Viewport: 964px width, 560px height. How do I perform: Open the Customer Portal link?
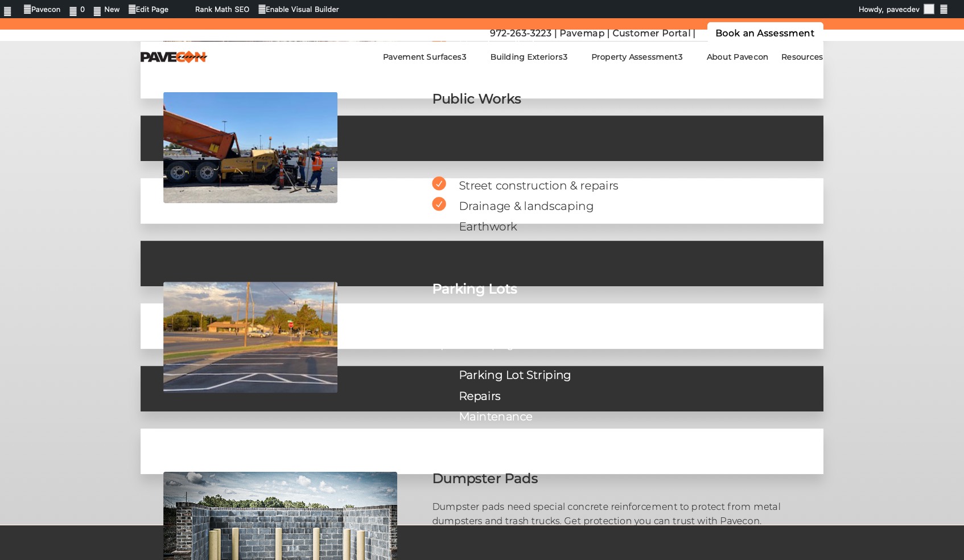coord(651,33)
